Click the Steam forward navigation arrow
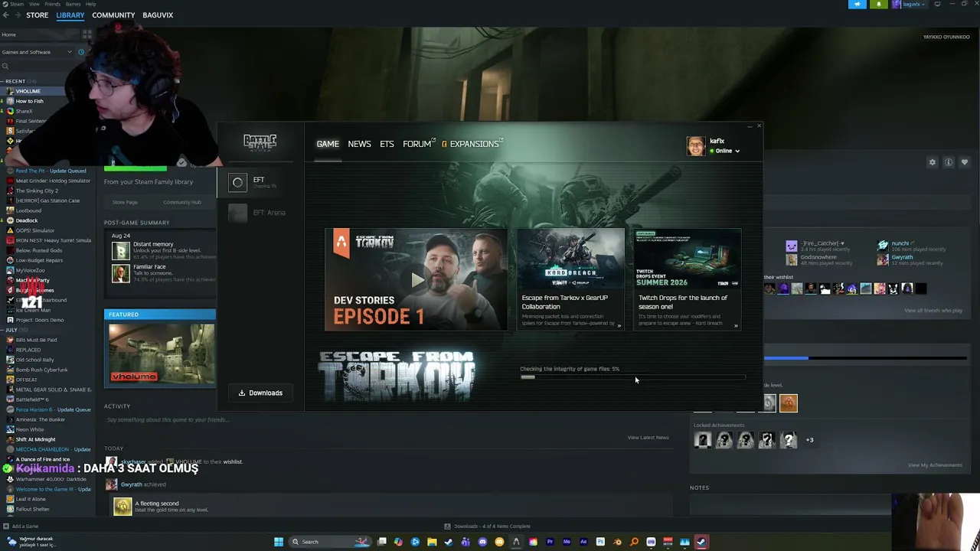This screenshot has width=980, height=551. [x=18, y=15]
